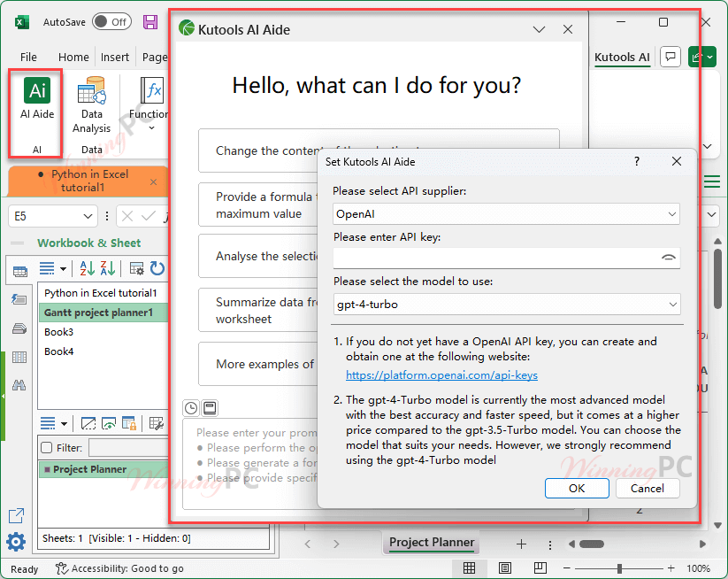Open the sheet list view dropdown arrow
The height and width of the screenshot is (579, 728).
point(64,424)
